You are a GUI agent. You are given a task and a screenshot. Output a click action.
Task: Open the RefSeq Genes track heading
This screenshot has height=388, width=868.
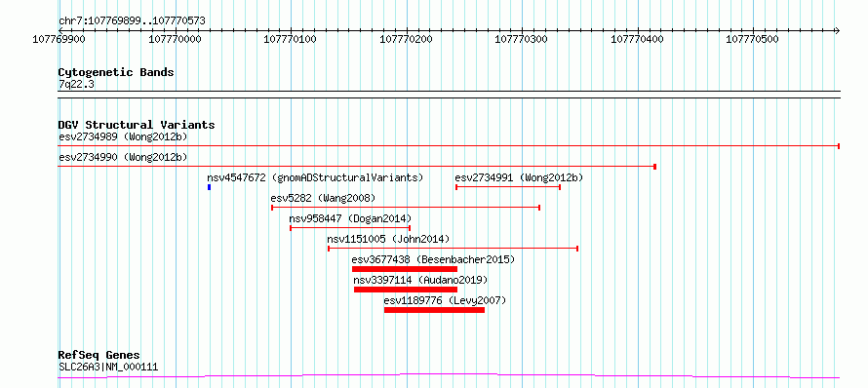click(x=99, y=356)
